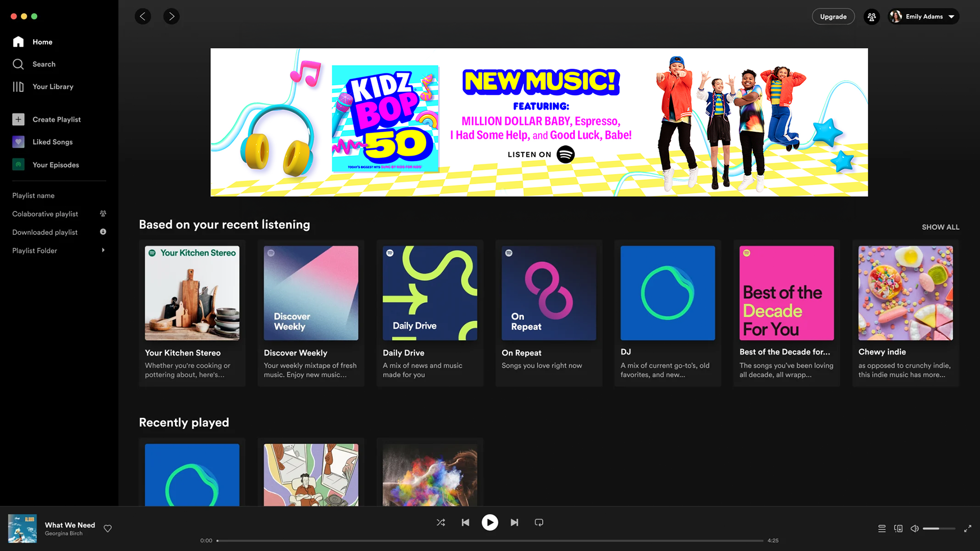Open On Repeat playlist cover
The height and width of the screenshot is (551, 980).
pyautogui.click(x=549, y=293)
